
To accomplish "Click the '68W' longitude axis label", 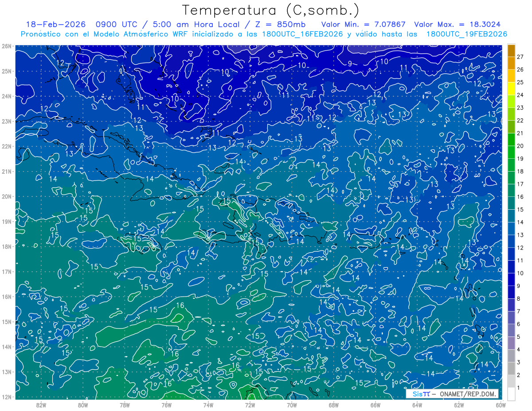I will pos(333,405).
